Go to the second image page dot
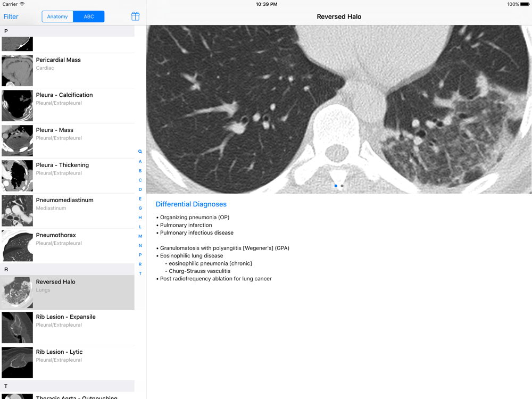532x399 pixels. tap(342, 186)
